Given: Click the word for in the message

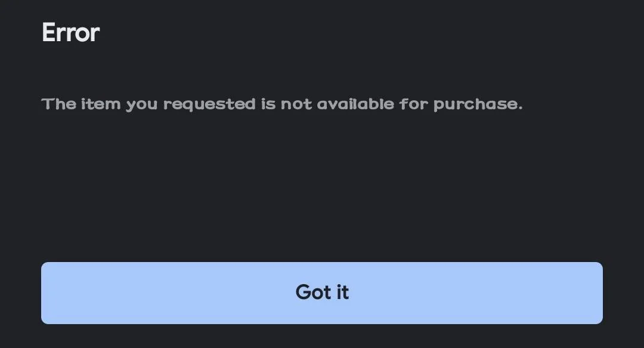Looking at the screenshot, I should click(414, 104).
